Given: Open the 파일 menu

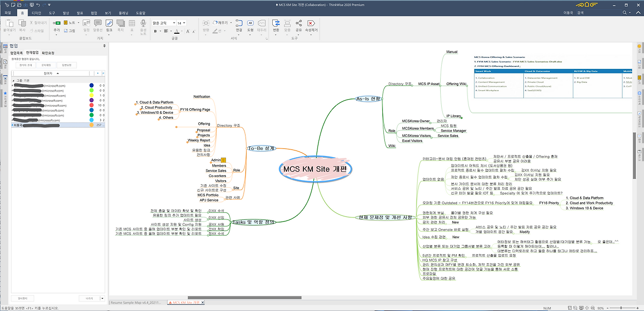Looking at the screenshot, I should click(x=8, y=12).
